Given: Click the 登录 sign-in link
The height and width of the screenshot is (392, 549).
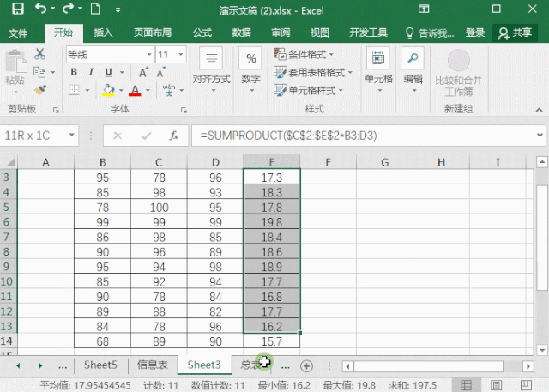Looking at the screenshot, I should click(474, 33).
